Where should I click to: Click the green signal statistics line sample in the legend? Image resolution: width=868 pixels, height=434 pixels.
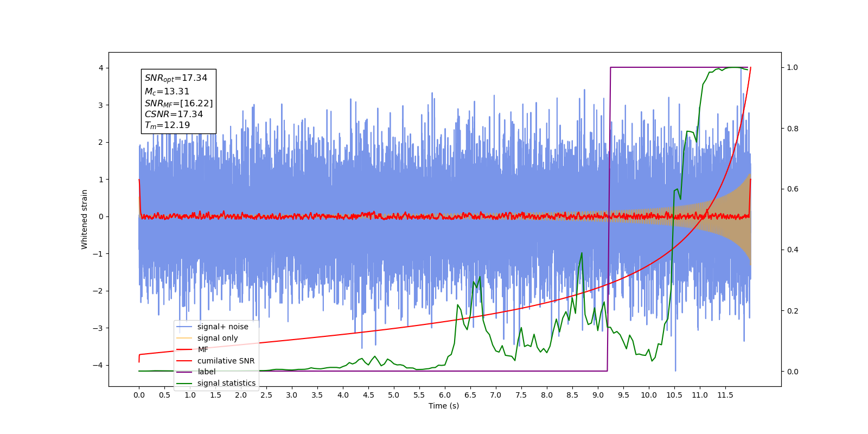(185, 383)
